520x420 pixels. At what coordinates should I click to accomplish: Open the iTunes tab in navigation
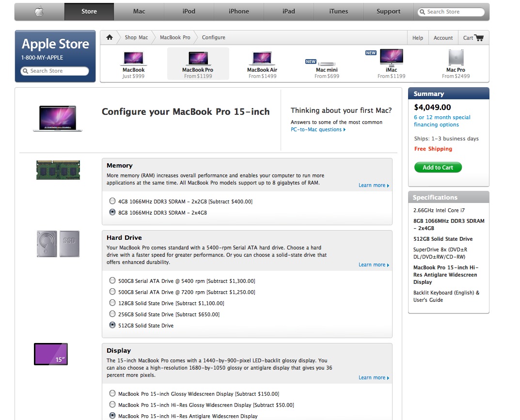338,12
